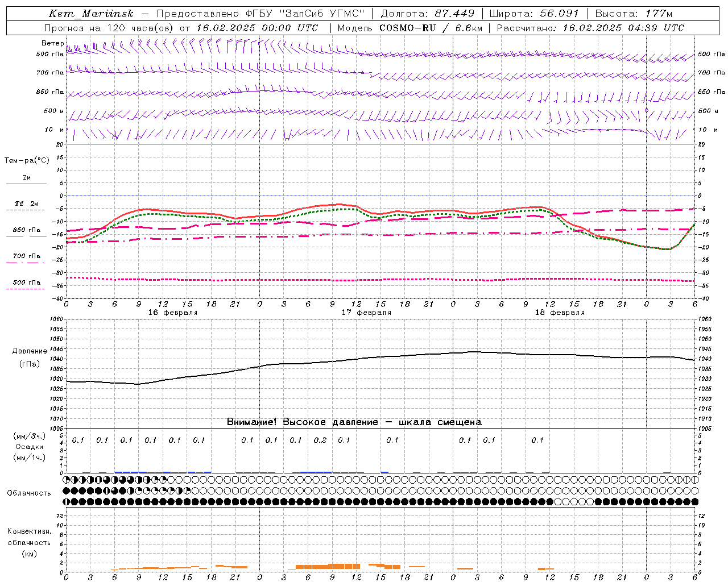Image resolution: width=728 pixels, height=582 pixels.
Task: Select the 'Долгота: 87.449' longitude value
Action: tap(427, 14)
